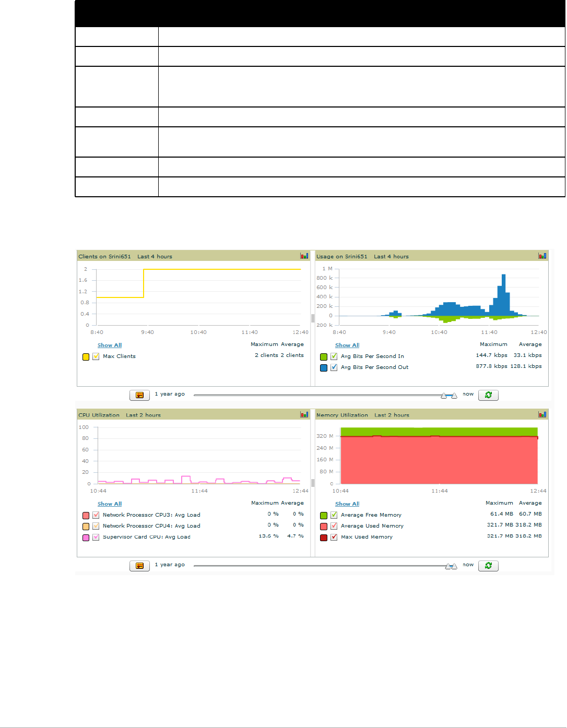Toggle Average Used Memory checkbox

334,526
